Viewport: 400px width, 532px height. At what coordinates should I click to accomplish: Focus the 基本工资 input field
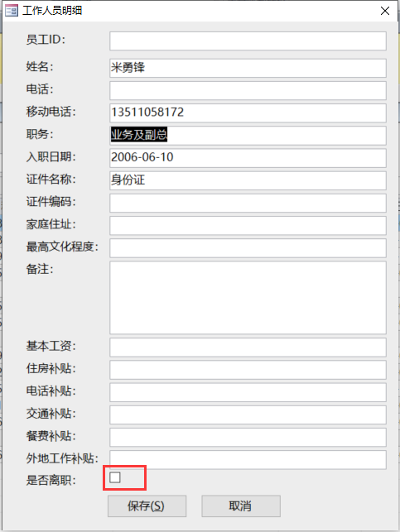[x=248, y=347]
